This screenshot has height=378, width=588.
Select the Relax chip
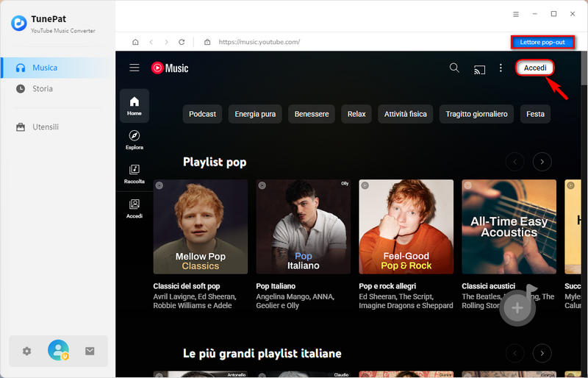(x=356, y=114)
